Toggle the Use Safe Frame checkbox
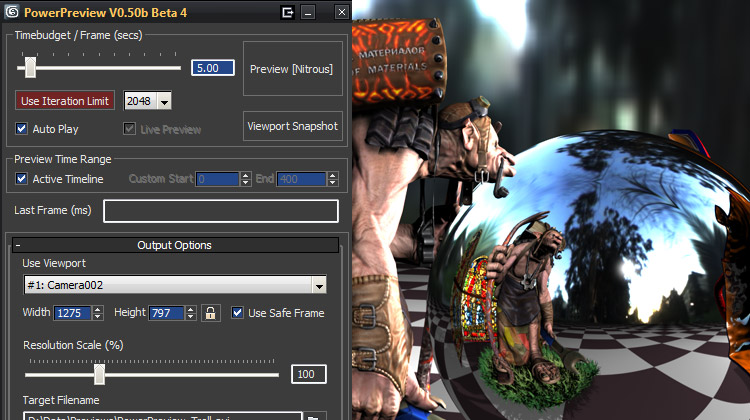750x420 pixels. click(x=237, y=312)
